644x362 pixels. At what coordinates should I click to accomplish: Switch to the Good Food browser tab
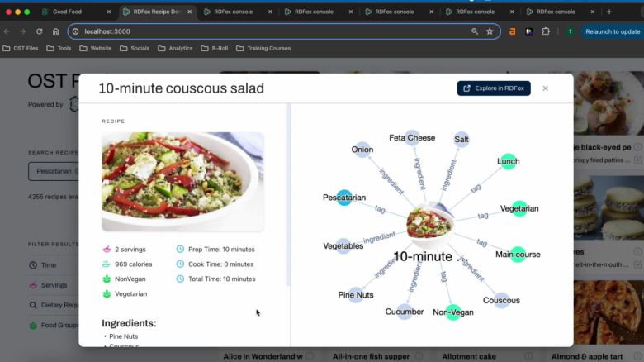(x=72, y=12)
